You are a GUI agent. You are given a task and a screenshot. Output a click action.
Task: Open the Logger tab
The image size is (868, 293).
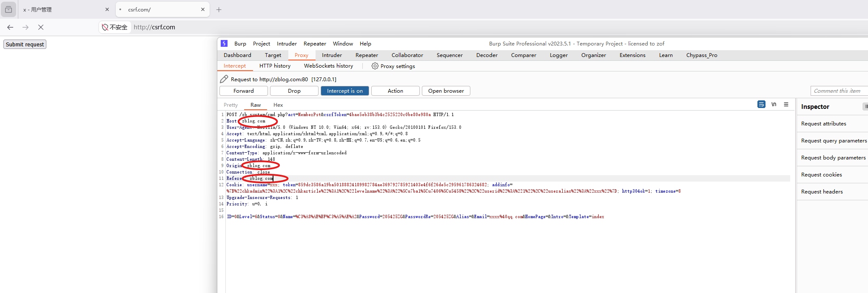[x=559, y=55]
